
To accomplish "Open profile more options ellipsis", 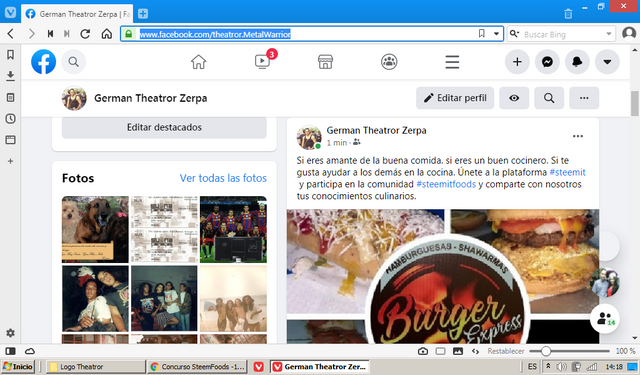I will [584, 98].
